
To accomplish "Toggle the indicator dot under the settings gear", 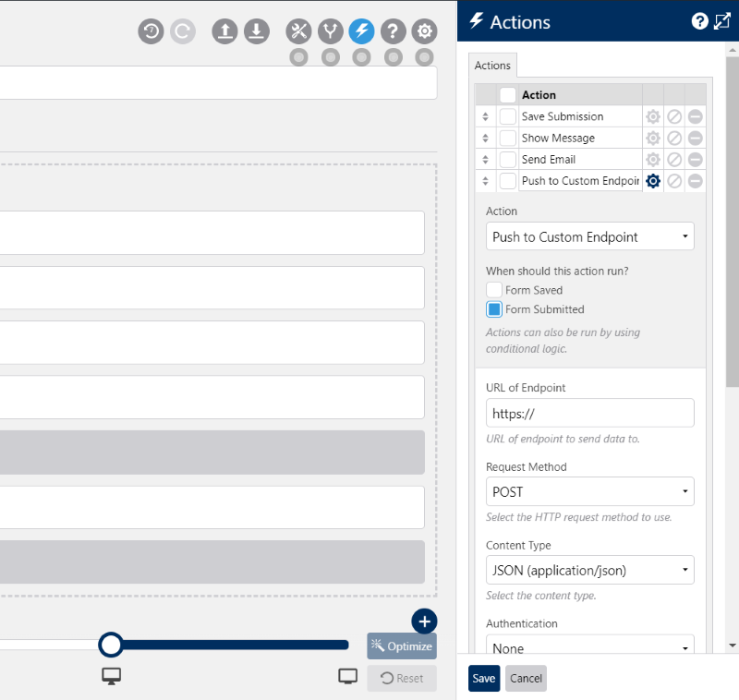I will coord(425,57).
